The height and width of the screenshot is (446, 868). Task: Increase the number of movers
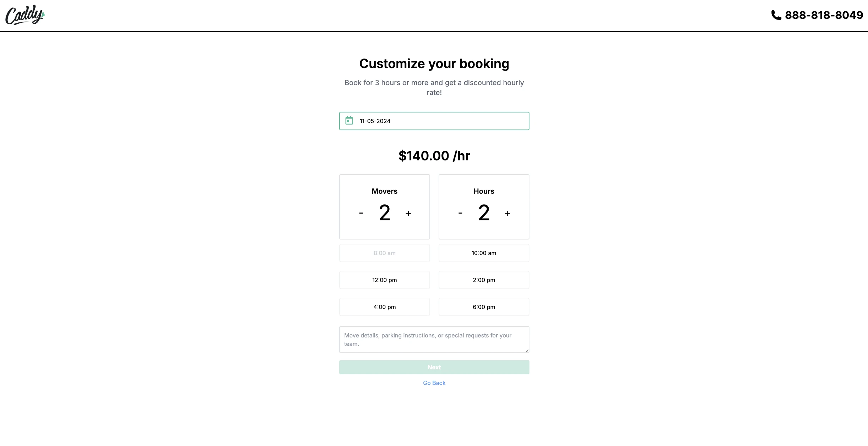(x=408, y=213)
